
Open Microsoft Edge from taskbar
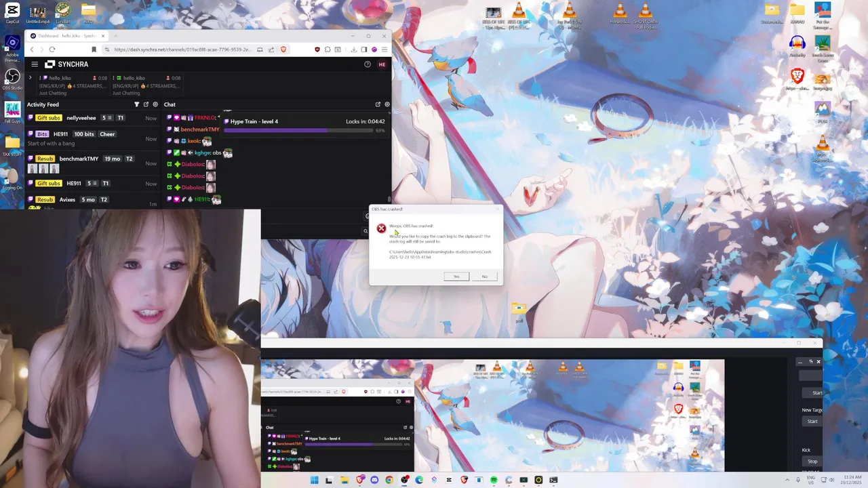click(x=419, y=480)
